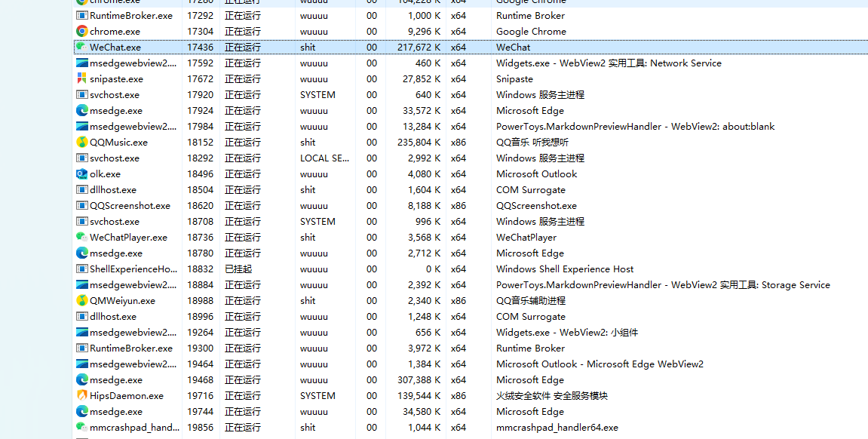Click the svchost.exe icon for PID 18708

(82, 222)
